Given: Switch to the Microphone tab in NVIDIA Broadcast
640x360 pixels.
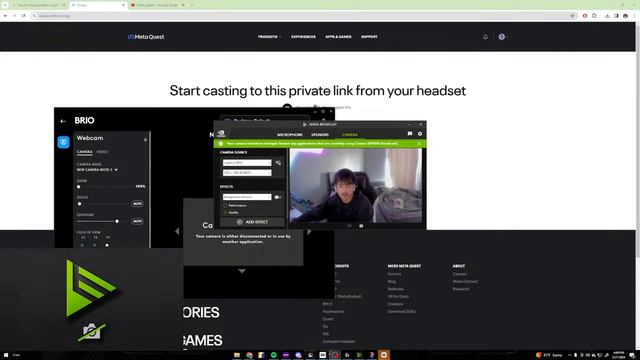Looking at the screenshot, I should click(289, 135).
